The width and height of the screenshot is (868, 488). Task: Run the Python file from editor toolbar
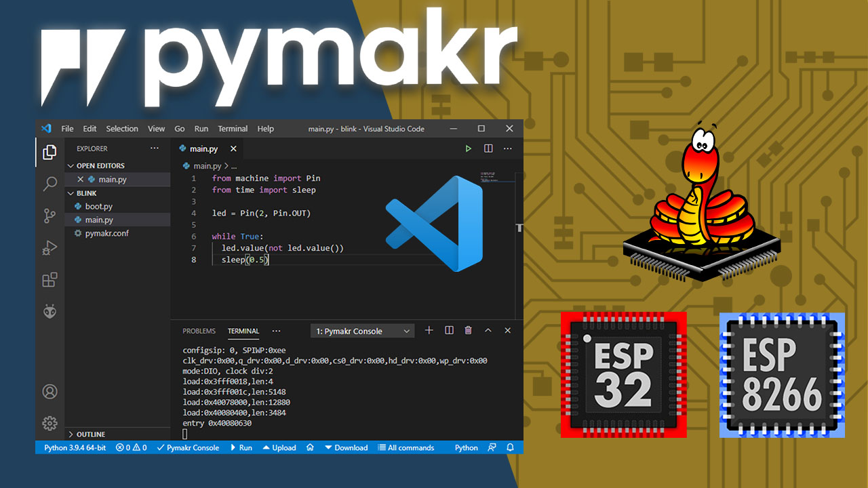click(x=468, y=148)
